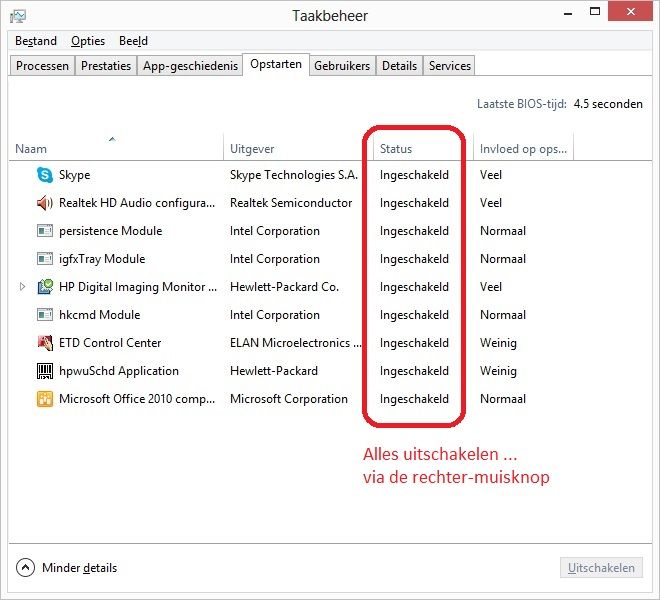
Task: Open the Bestand menu
Action: tap(36, 41)
